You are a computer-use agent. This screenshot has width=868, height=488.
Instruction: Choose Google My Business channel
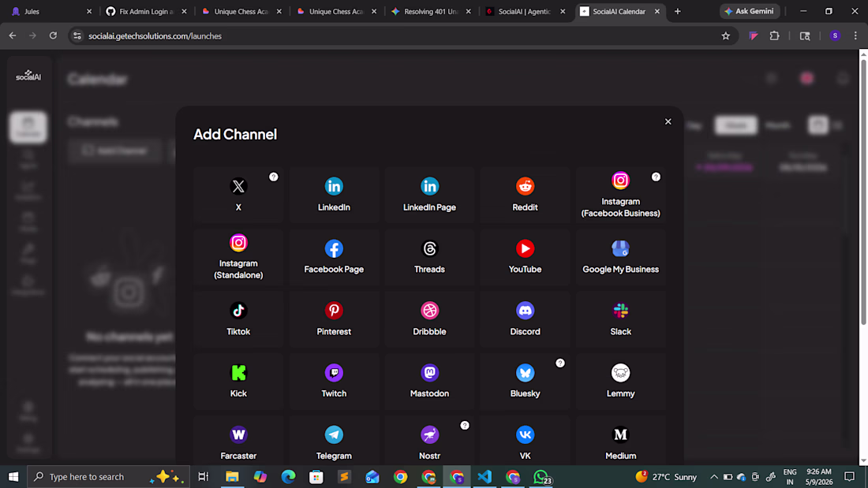point(620,257)
